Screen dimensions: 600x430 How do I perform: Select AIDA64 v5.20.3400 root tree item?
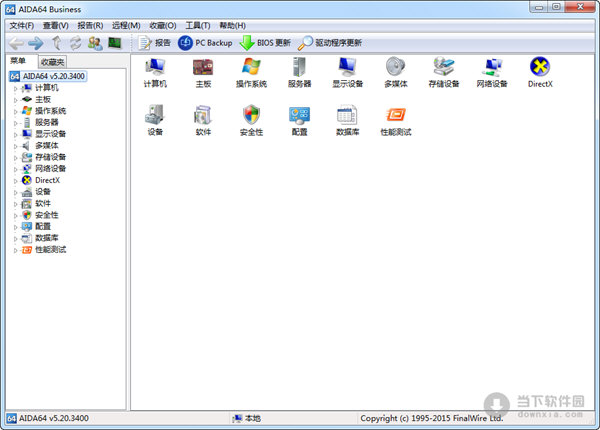tap(47, 76)
